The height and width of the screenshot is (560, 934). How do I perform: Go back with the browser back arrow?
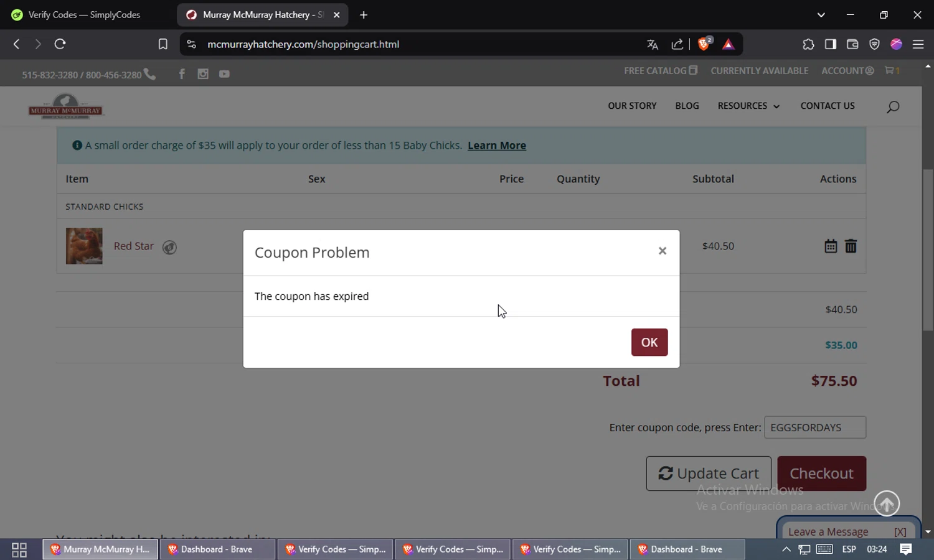tap(17, 44)
